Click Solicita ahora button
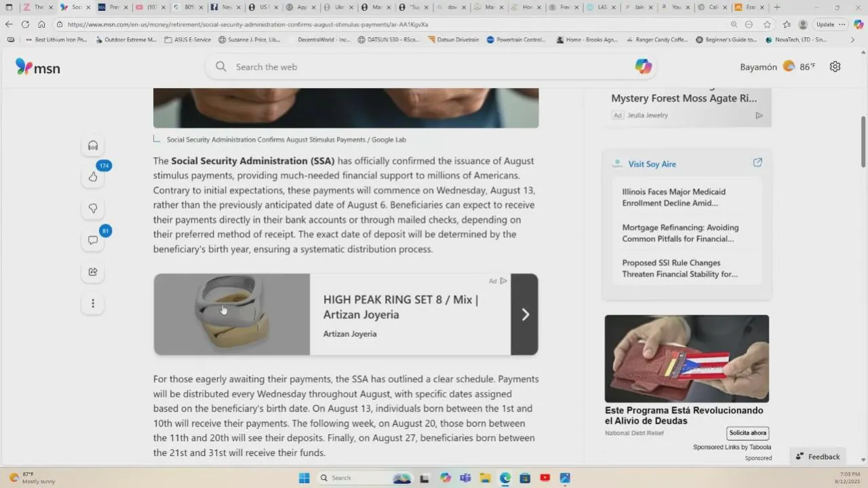Viewport: 868px width, 488px height. pos(748,433)
